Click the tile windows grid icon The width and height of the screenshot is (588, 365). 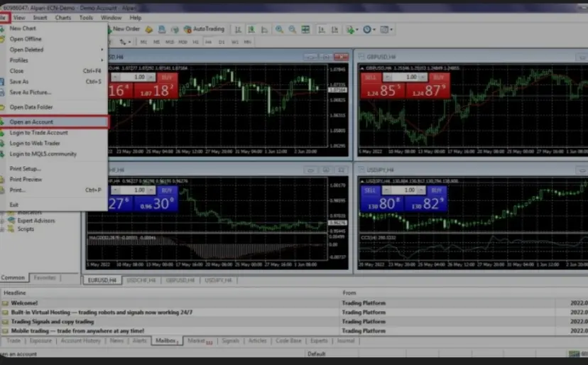click(x=305, y=29)
